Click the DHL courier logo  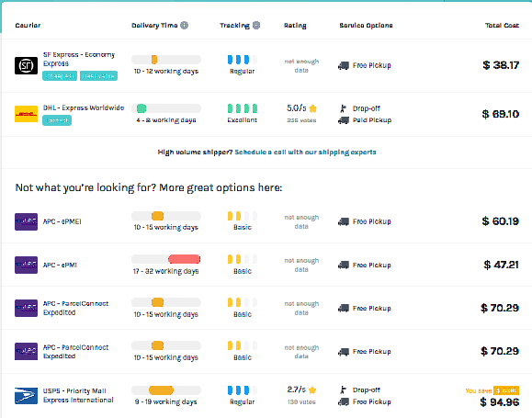(26, 114)
